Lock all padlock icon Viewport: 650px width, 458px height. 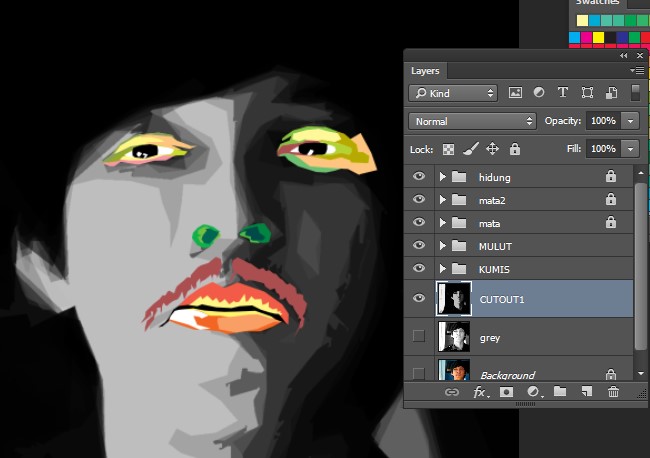515,148
